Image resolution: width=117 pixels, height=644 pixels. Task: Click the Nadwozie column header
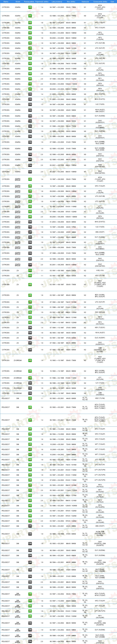pyautogui.click(x=85, y=2)
